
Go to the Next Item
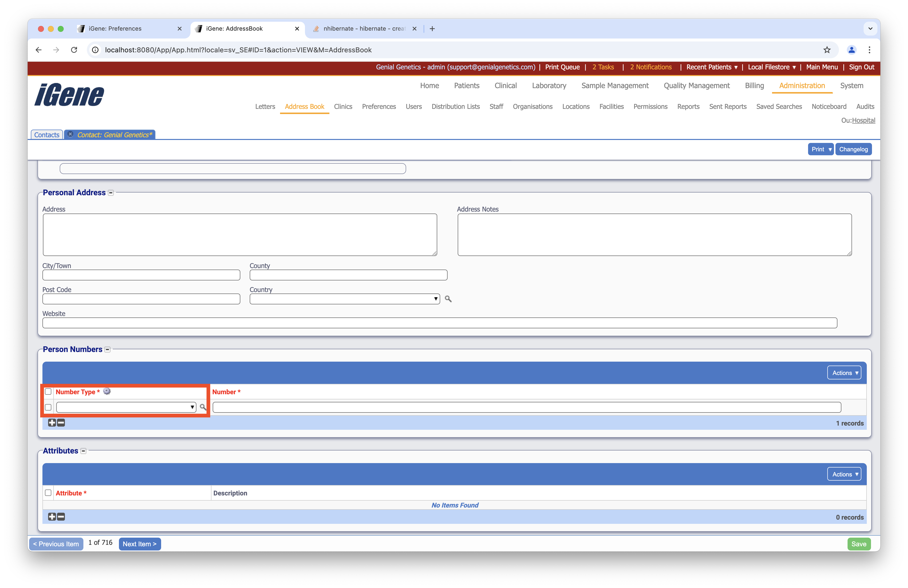pos(140,544)
